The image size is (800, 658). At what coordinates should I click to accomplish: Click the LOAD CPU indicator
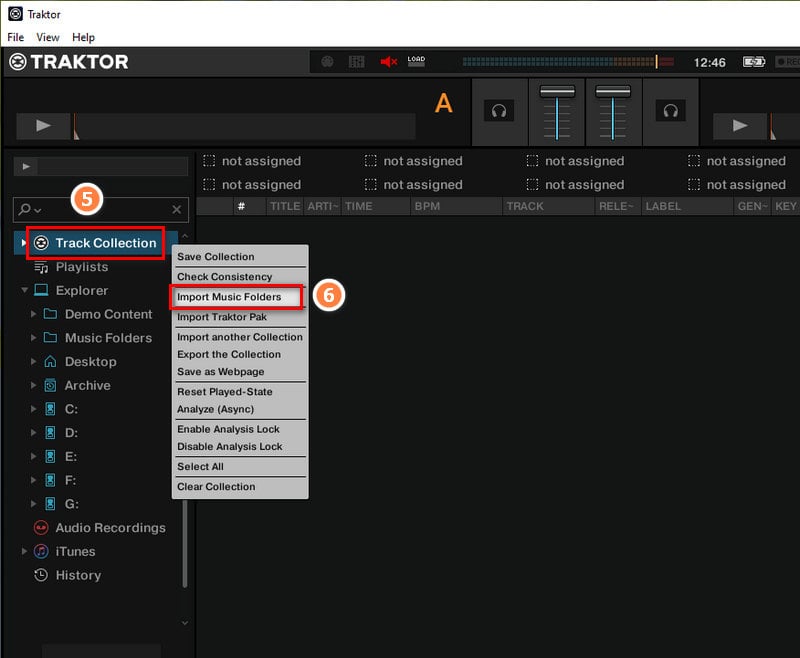(416, 61)
